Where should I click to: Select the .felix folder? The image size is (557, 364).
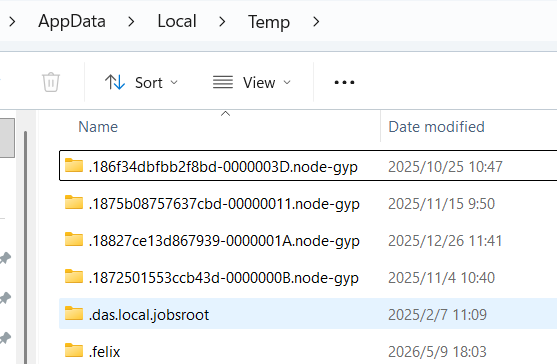click(x=308, y=351)
